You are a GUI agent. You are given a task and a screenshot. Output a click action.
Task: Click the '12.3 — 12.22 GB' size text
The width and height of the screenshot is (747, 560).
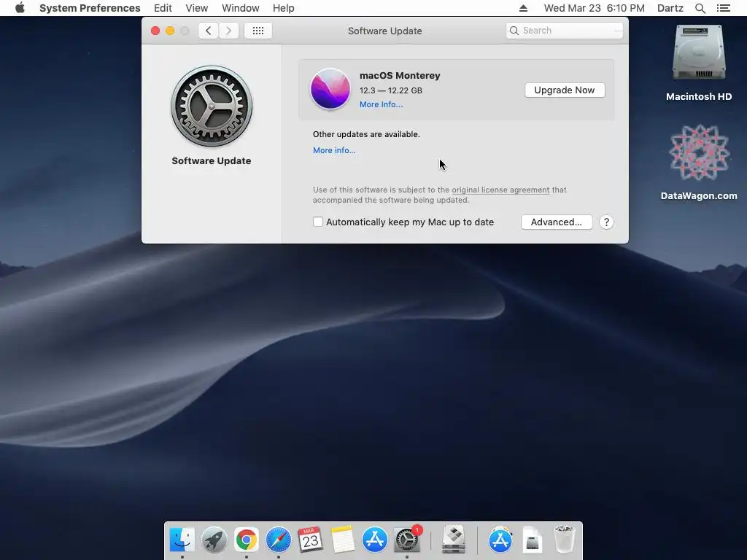(x=391, y=90)
